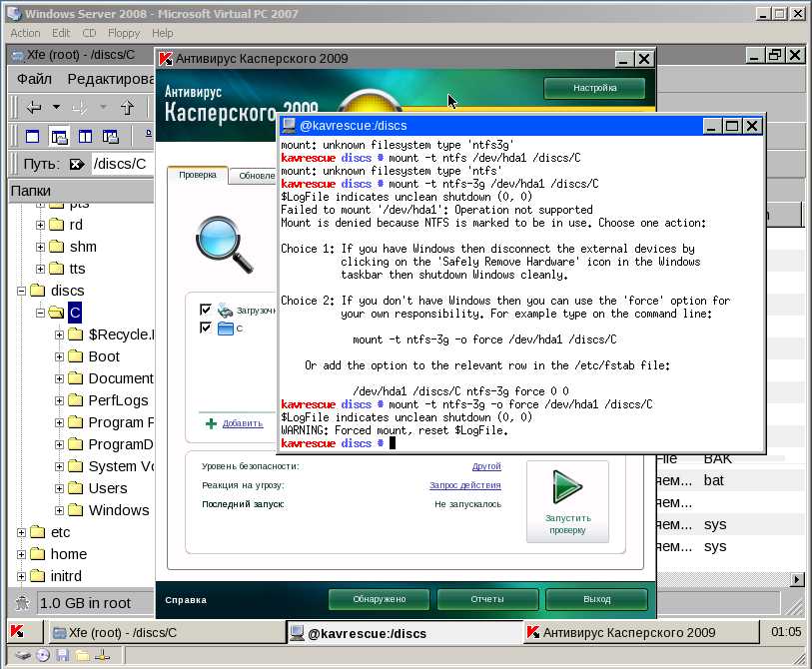Expand the Boot folder node

click(x=60, y=356)
